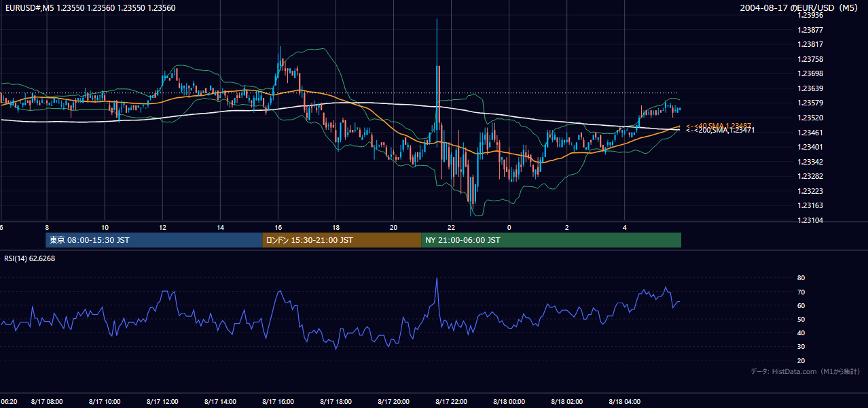Click hour label 4 under price chart
The height and width of the screenshot is (408, 868).
tap(624, 227)
